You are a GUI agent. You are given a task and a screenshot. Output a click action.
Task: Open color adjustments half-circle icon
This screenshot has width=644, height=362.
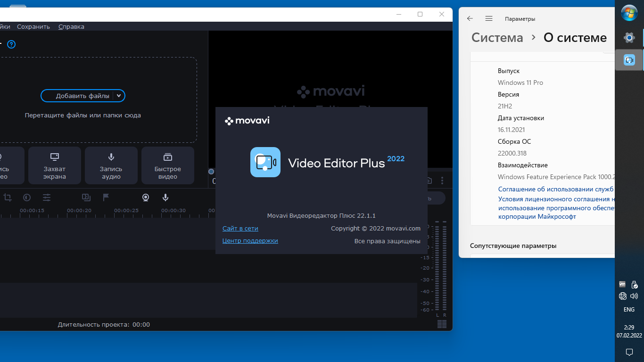pos(27,197)
